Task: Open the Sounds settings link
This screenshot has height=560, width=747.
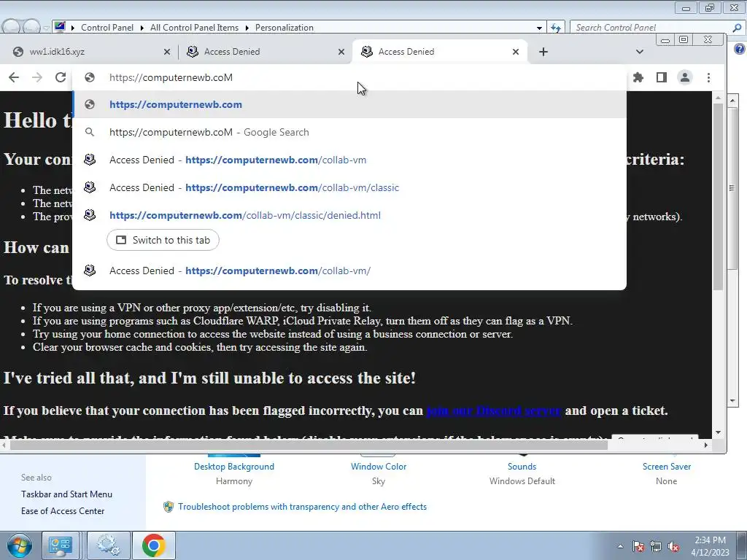Action: coord(522,467)
